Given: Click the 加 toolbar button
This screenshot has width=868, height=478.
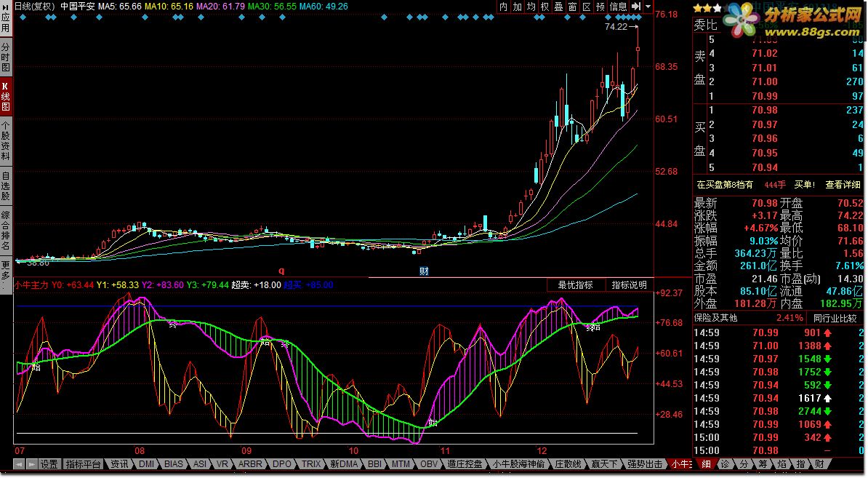Looking at the screenshot, I should pos(517,7).
